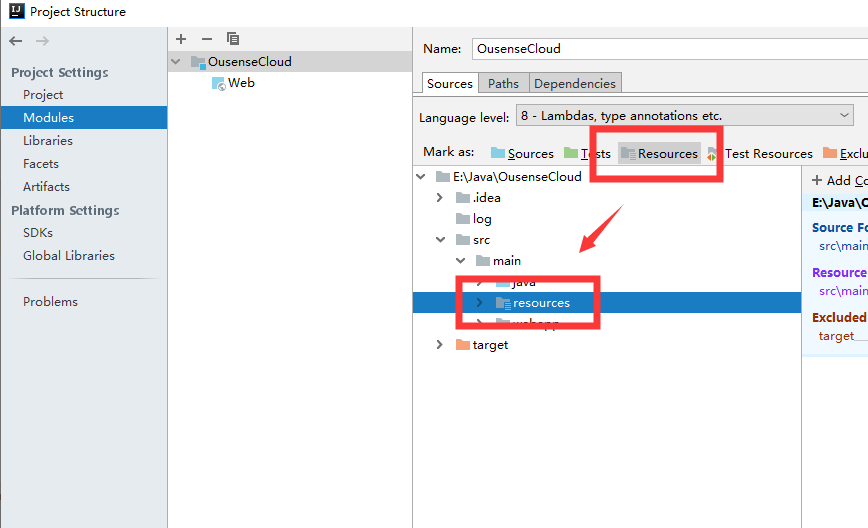Click the resources folder icon
The width and height of the screenshot is (868, 528).
coord(503,303)
